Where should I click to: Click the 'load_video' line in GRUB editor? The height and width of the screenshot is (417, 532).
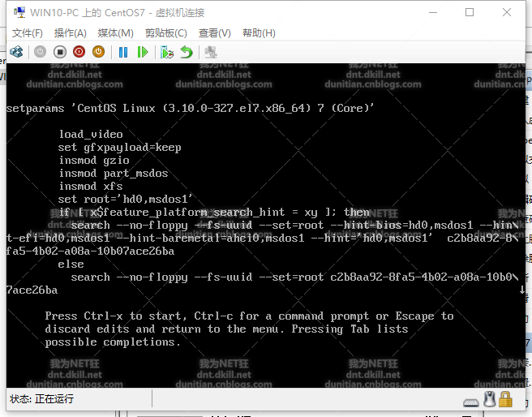coord(91,134)
